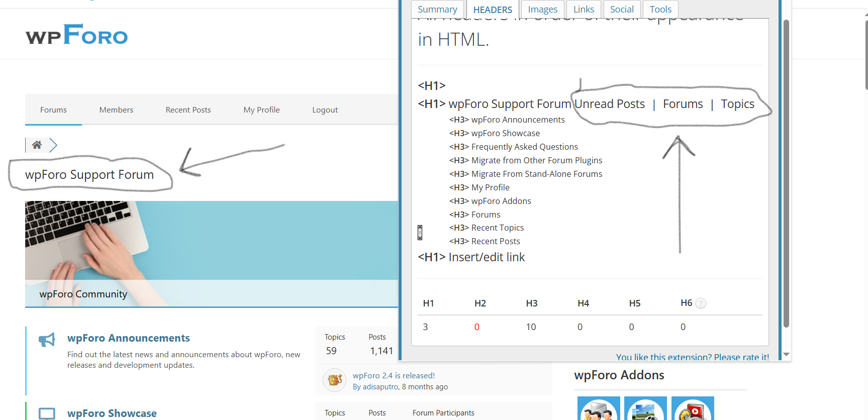The image size is (868, 420).
Task: Click the Forum Participants column label
Action: (443, 413)
